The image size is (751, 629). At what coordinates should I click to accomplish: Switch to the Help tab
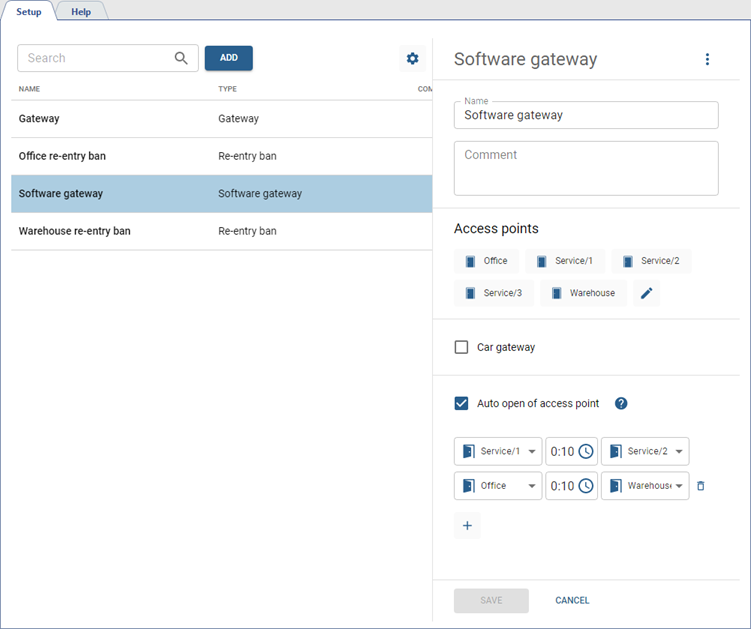[81, 12]
